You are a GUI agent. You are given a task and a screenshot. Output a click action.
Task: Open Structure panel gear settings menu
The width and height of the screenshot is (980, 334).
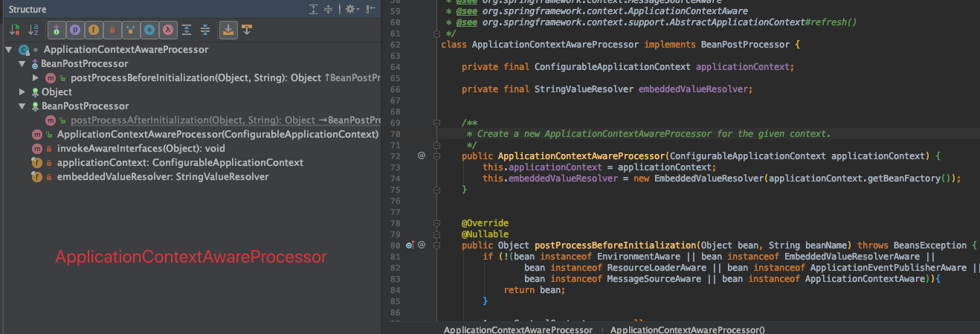coord(351,9)
